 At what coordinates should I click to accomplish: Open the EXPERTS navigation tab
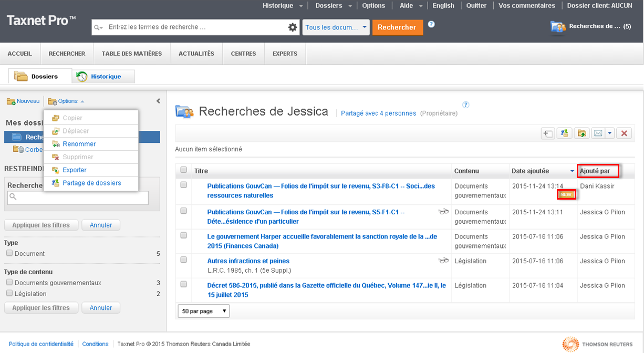point(285,54)
